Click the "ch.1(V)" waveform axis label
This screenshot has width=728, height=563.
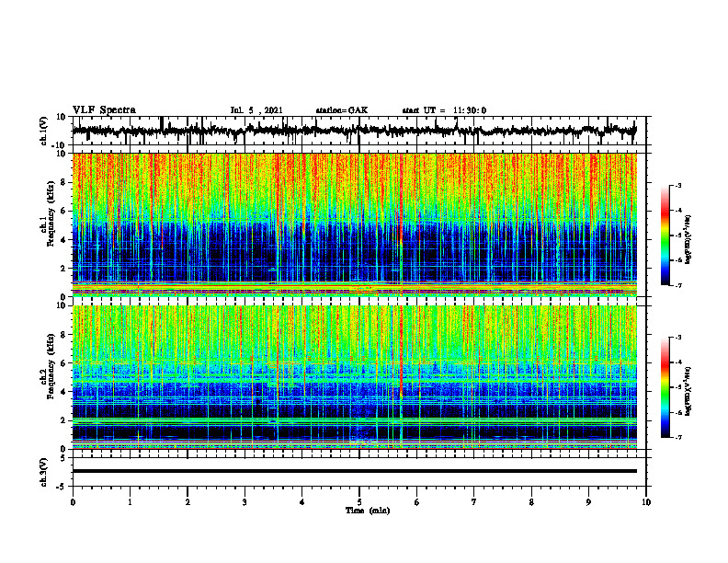coord(44,131)
